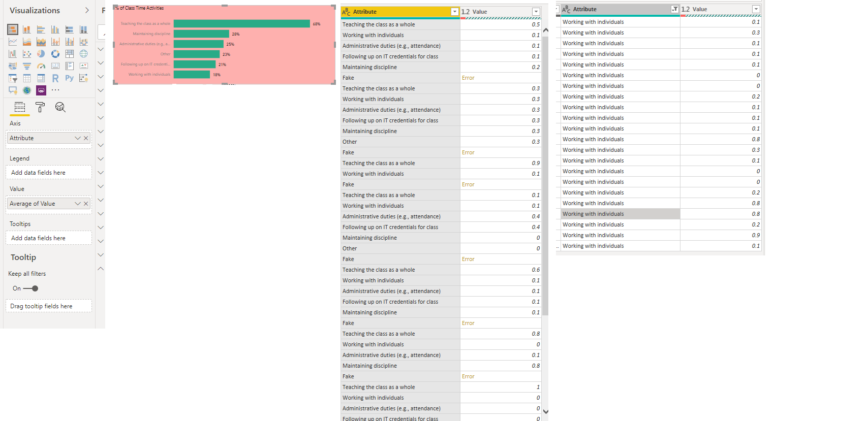The image size is (868, 421).
Task: Pick the card visual icon
Action: pos(55,66)
